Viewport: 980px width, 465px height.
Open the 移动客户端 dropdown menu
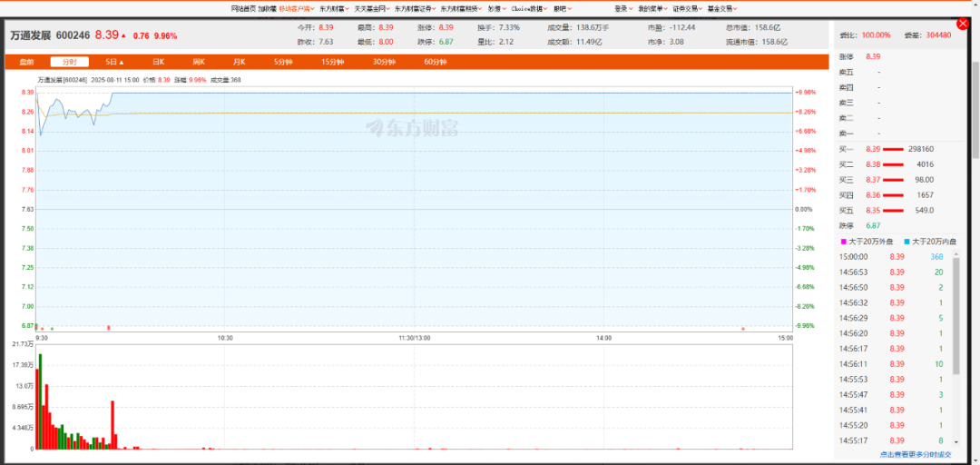pyautogui.click(x=296, y=9)
